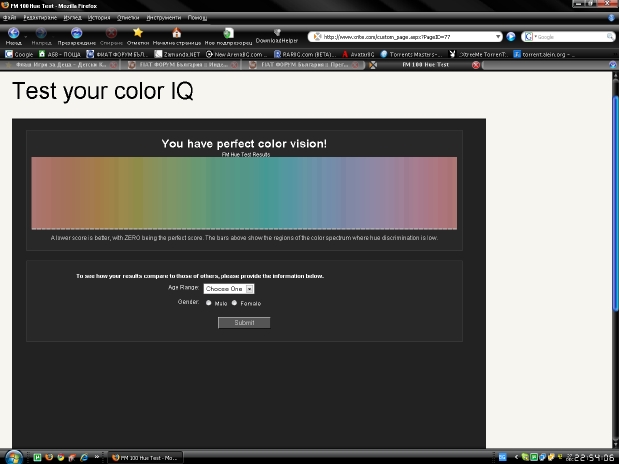619x464 pixels.
Task: Select the Male gender radio button
Action: (208, 302)
